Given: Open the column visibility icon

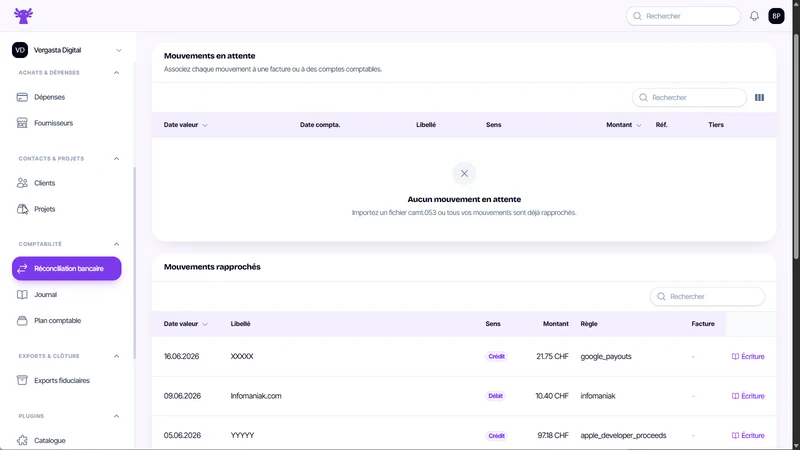Looking at the screenshot, I should (759, 97).
